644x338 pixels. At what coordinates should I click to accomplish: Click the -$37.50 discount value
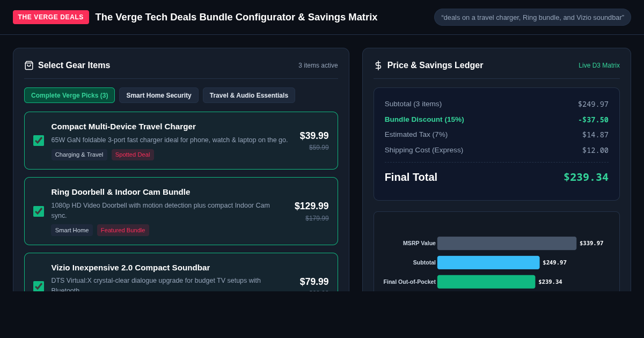[x=593, y=120]
